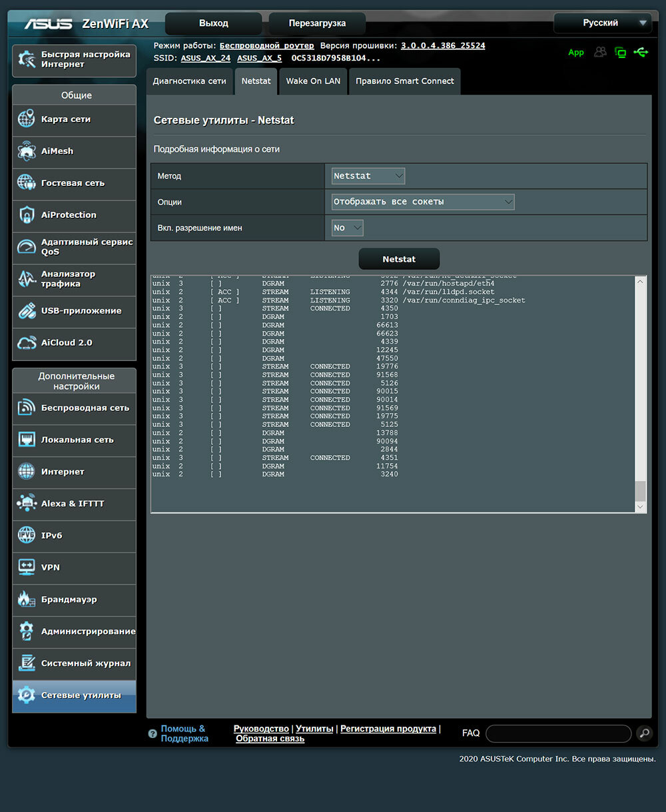Image resolution: width=666 pixels, height=812 pixels.
Task: Click the output scrollbar up arrow
Action: (641, 281)
